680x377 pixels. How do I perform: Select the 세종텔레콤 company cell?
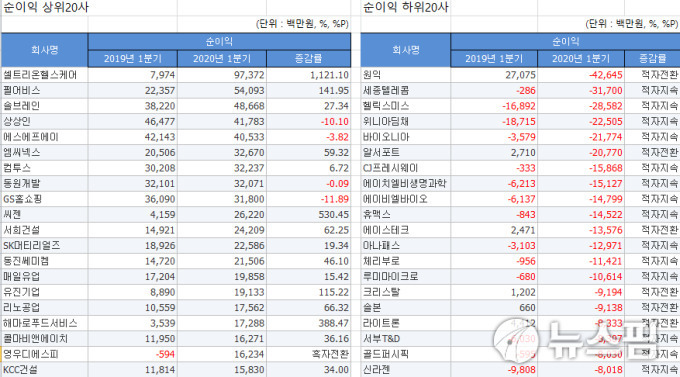[x=405, y=91]
